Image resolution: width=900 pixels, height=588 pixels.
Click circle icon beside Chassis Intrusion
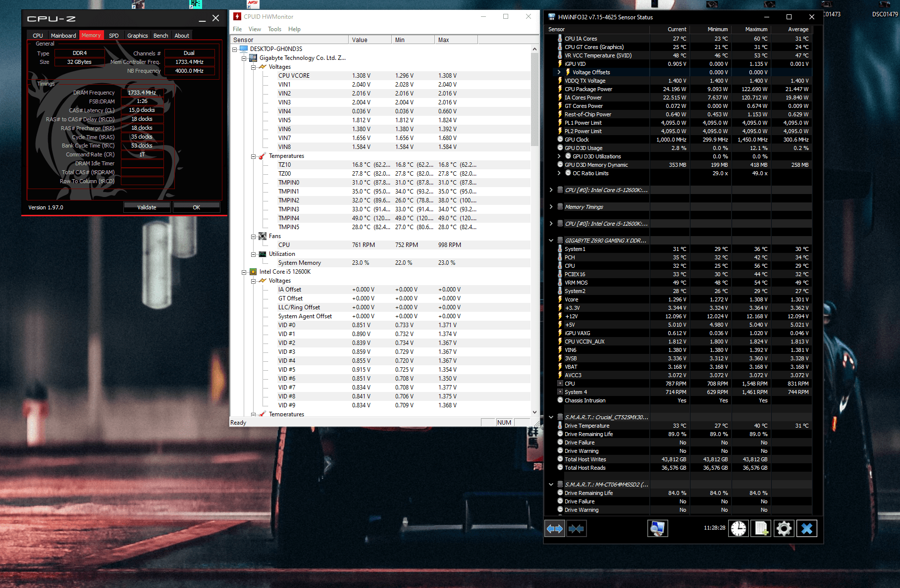(560, 400)
